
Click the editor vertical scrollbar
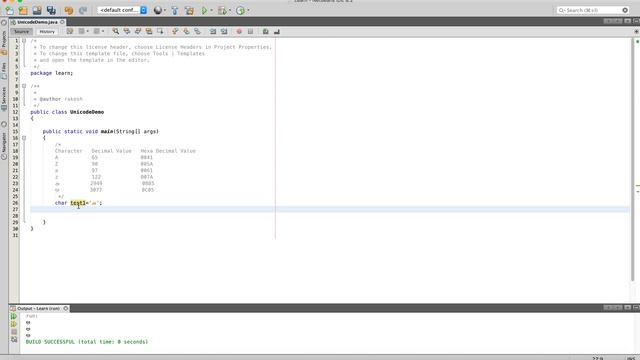[x=632, y=159]
